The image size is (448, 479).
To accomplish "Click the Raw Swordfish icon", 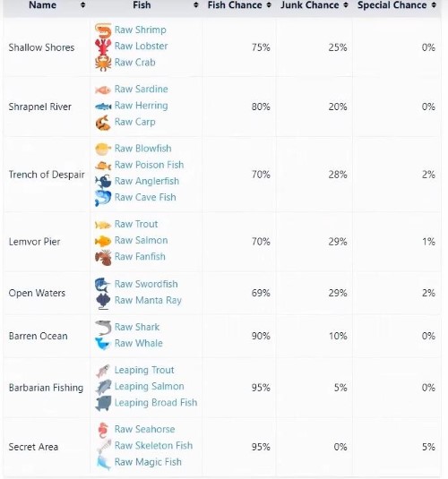I will [103, 285].
